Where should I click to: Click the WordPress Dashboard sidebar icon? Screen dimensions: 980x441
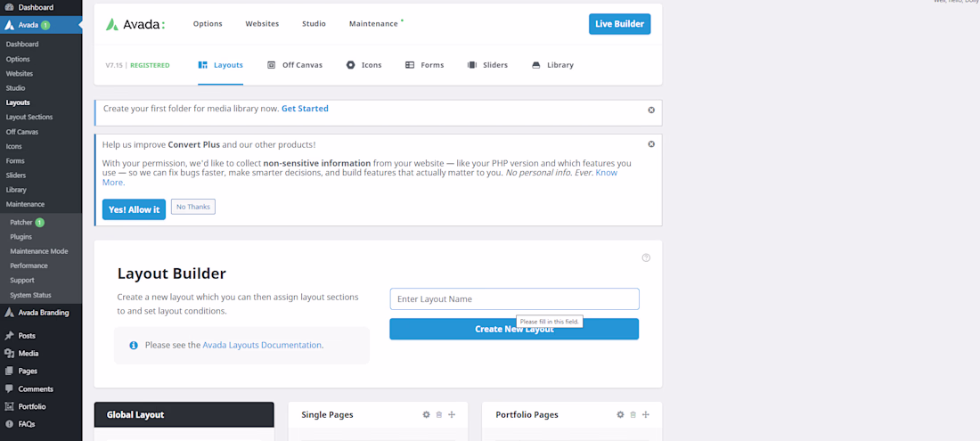[x=10, y=7]
